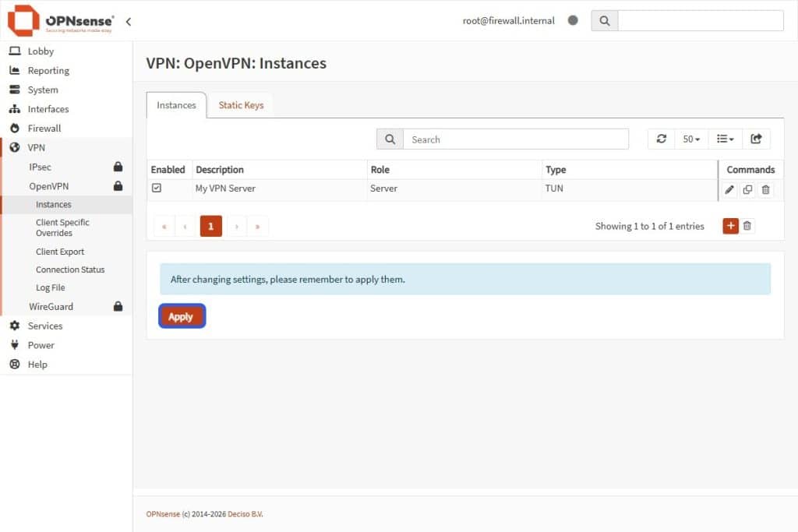
Task: Collapse the sidebar with the chevron
Action: [129, 23]
